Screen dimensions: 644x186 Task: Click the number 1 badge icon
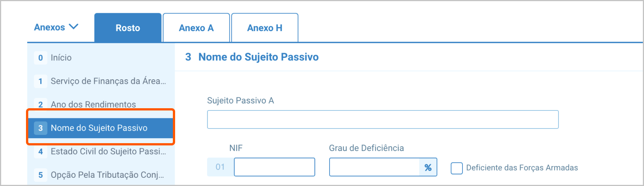41,81
